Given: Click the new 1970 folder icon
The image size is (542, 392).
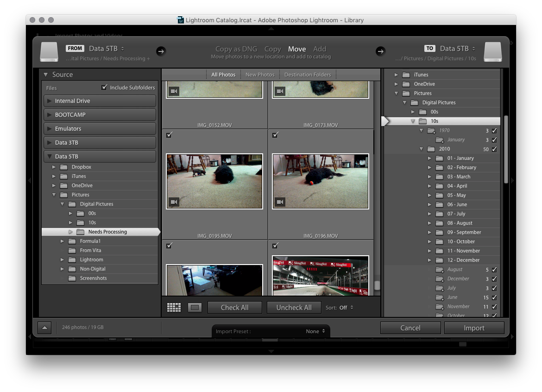Looking at the screenshot, I should pyautogui.click(x=431, y=131).
